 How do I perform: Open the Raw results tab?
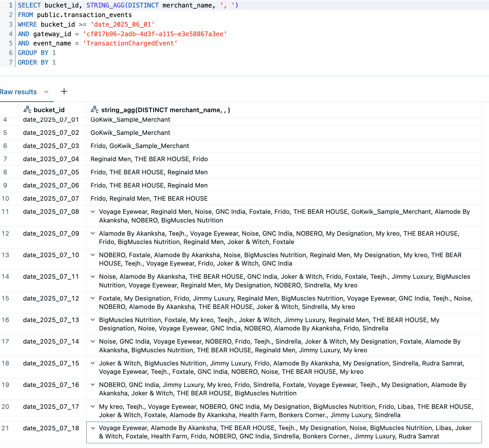point(18,92)
